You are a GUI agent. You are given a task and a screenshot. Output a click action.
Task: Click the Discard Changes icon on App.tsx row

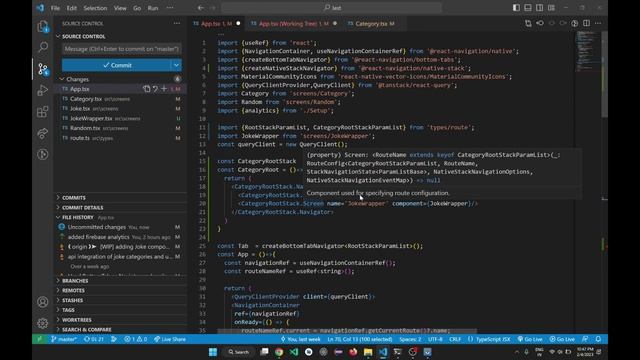tap(155, 89)
